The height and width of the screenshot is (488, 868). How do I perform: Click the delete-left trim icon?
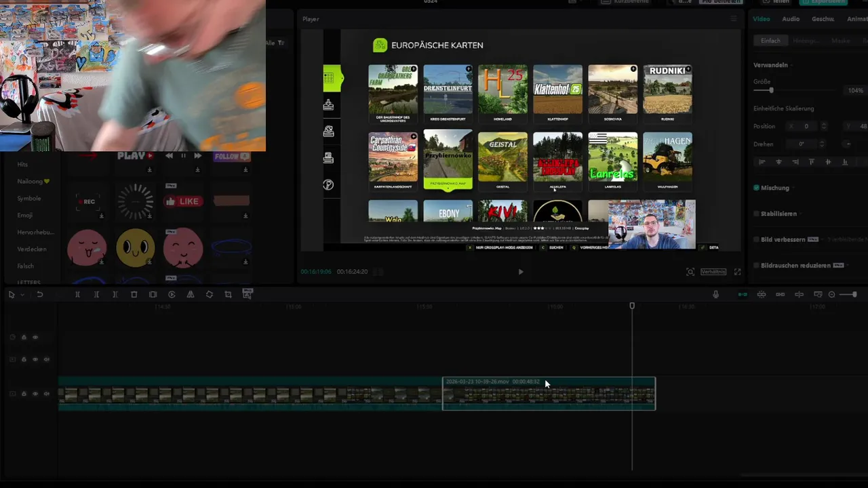pyautogui.click(x=96, y=295)
